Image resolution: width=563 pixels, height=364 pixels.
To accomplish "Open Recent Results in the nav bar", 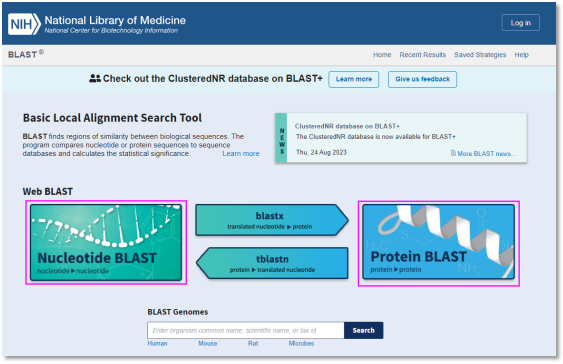I will [423, 55].
